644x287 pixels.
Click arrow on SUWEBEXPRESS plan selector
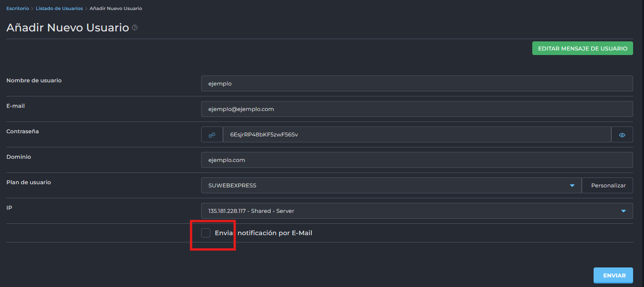point(571,186)
